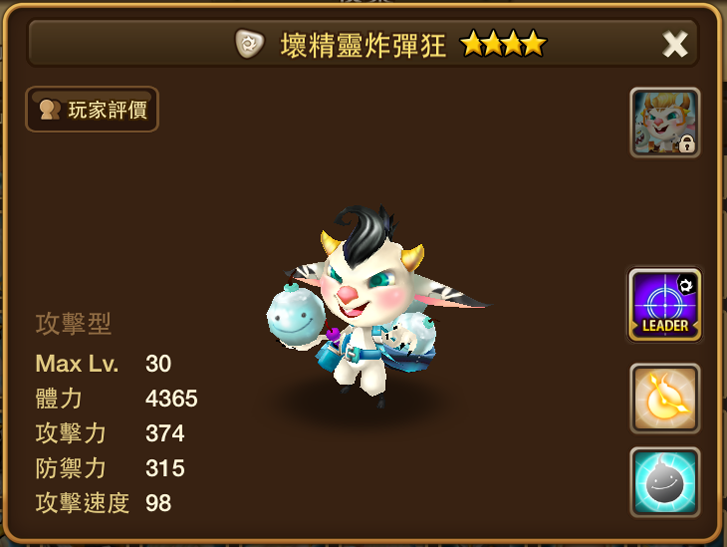This screenshot has height=547, width=727.
Task: Click the 攻擊速度 98 stat row
Action: click(103, 502)
